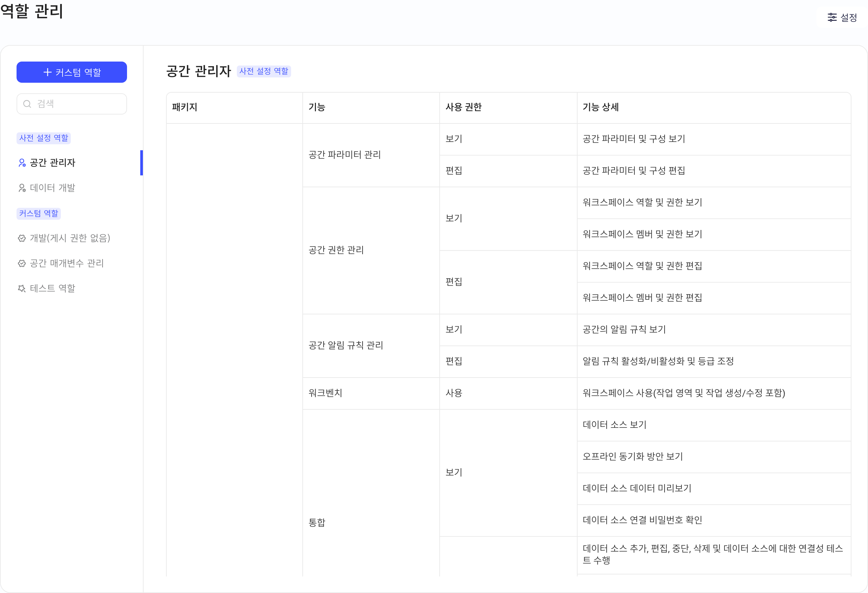Click the user icon beside 공간 관리자

click(22, 163)
